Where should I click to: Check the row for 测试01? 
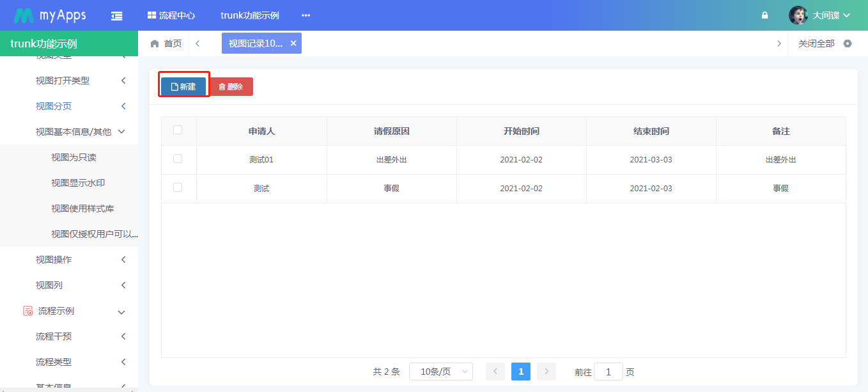click(x=178, y=159)
